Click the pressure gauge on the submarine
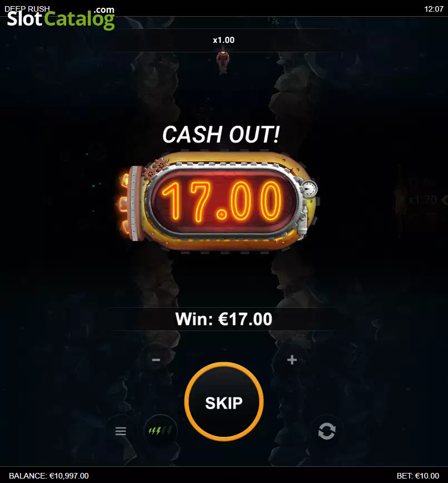448x483 pixels. click(309, 189)
